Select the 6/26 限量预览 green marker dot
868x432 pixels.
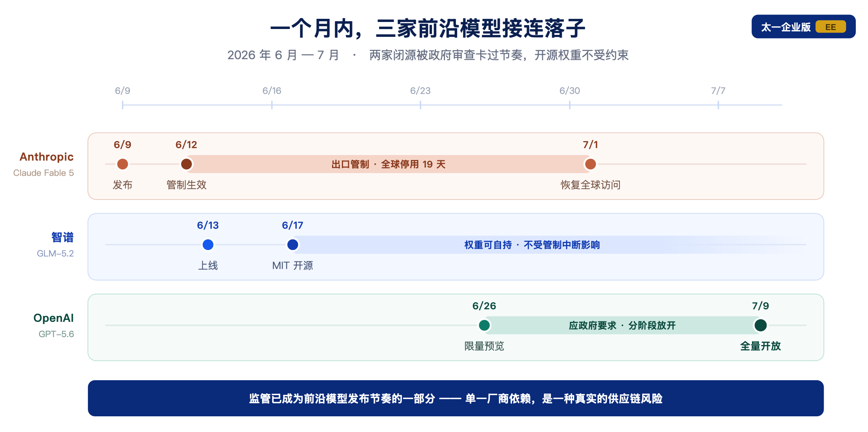(484, 325)
